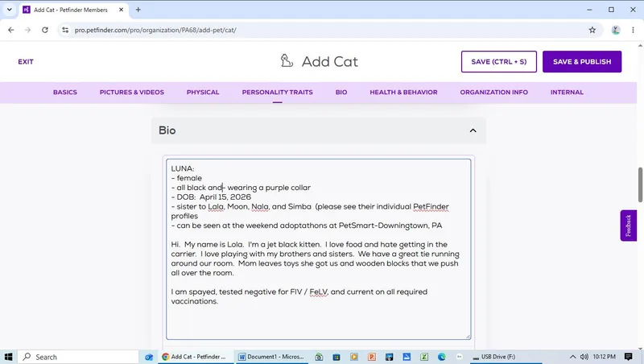The image size is (644, 364).
Task: Open the clock showing 10:12 PM
Action: [605, 357]
